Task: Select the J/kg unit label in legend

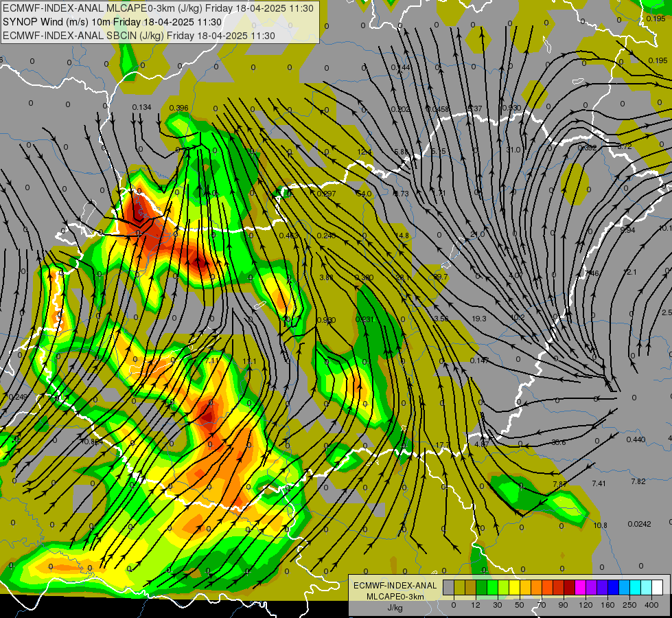Action: 395,608
